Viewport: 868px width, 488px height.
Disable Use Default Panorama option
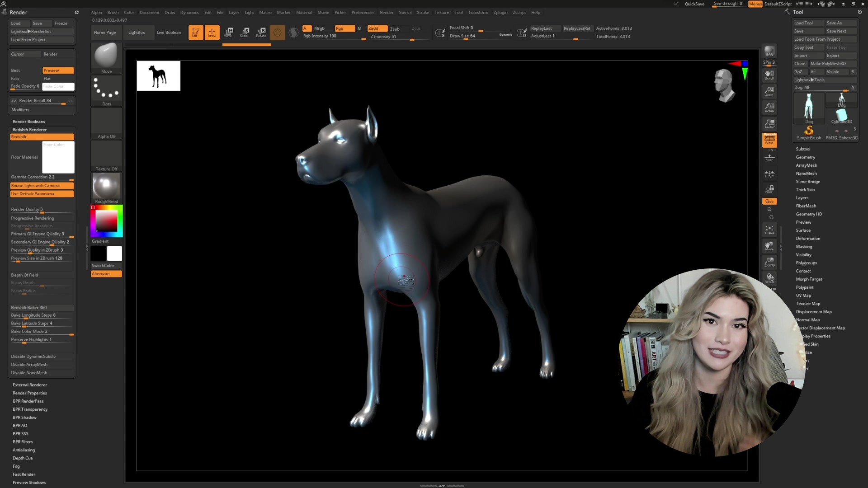click(x=42, y=194)
